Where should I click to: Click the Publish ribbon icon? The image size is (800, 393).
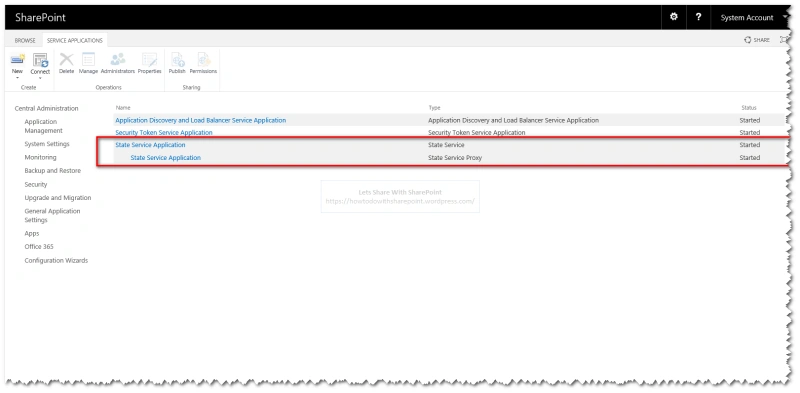click(x=177, y=59)
